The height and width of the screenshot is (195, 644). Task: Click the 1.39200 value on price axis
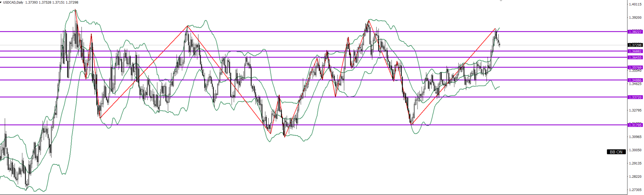(x=635, y=18)
